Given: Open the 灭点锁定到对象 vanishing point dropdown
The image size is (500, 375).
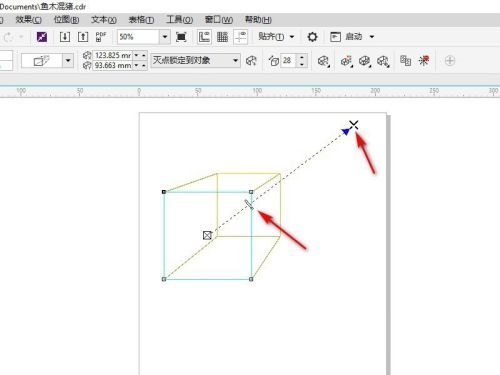Looking at the screenshot, I should click(x=195, y=60).
